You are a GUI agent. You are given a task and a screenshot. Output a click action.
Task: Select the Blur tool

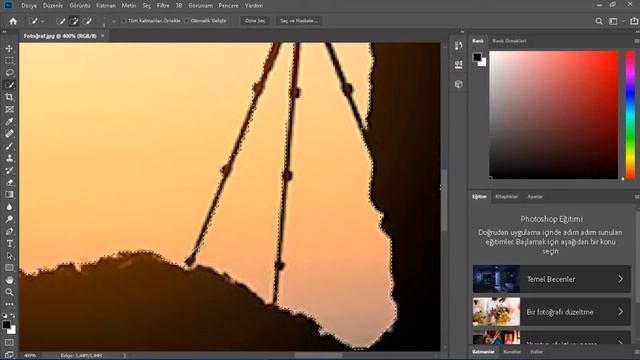(x=9, y=207)
